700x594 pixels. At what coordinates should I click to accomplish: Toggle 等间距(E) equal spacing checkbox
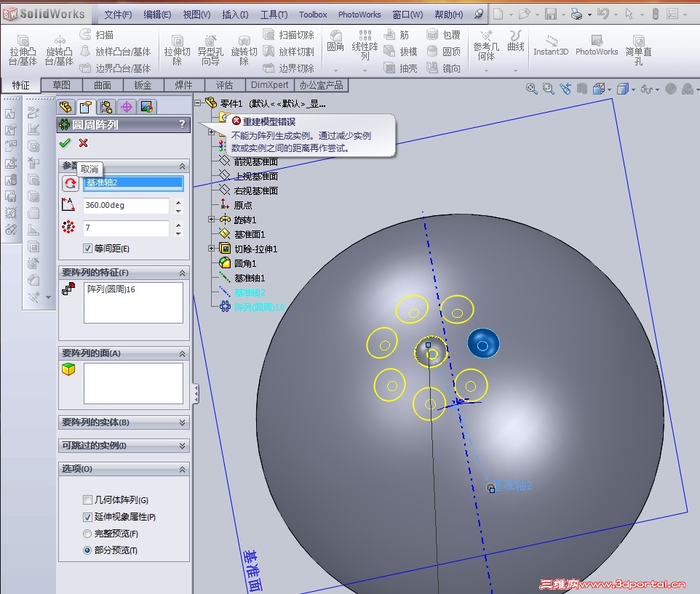(x=87, y=249)
